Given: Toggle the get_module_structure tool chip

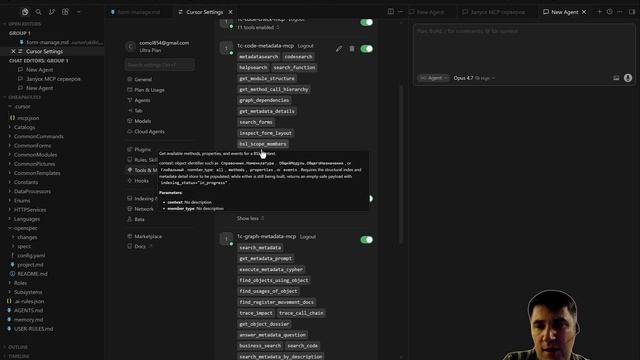Looking at the screenshot, I should (267, 78).
